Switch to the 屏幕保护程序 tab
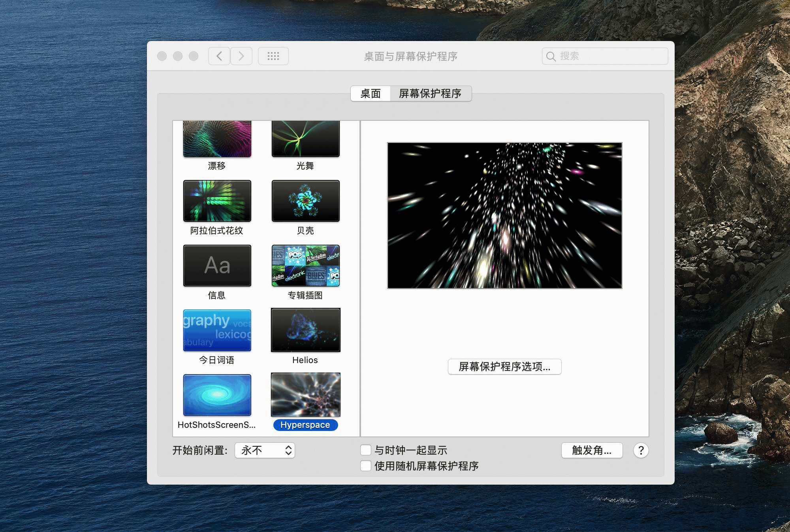 coord(430,94)
